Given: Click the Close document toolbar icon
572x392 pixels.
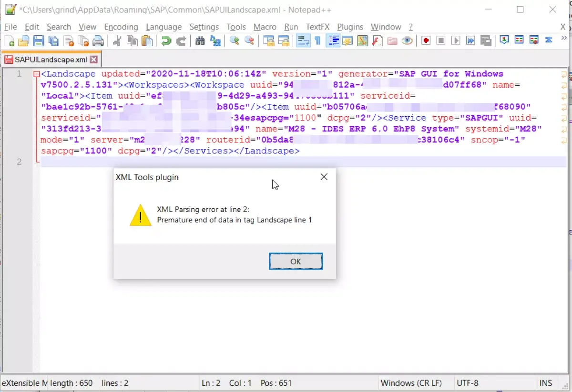Looking at the screenshot, I should point(69,41).
